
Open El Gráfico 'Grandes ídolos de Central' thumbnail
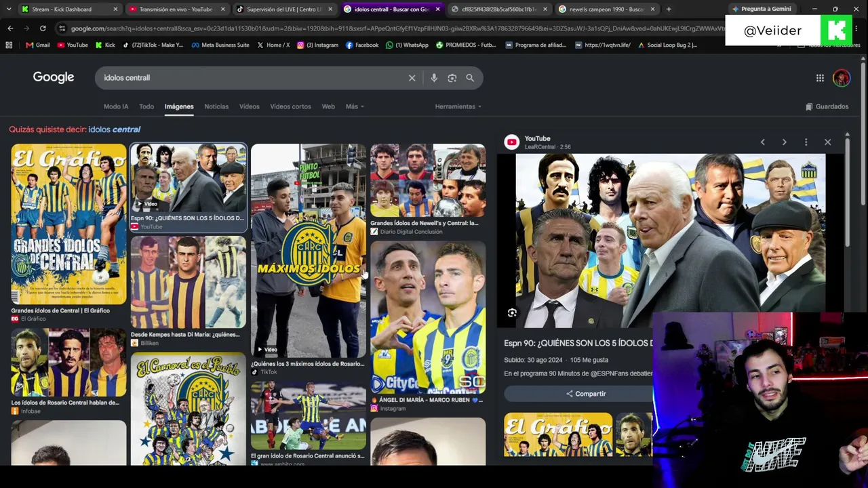coord(68,224)
